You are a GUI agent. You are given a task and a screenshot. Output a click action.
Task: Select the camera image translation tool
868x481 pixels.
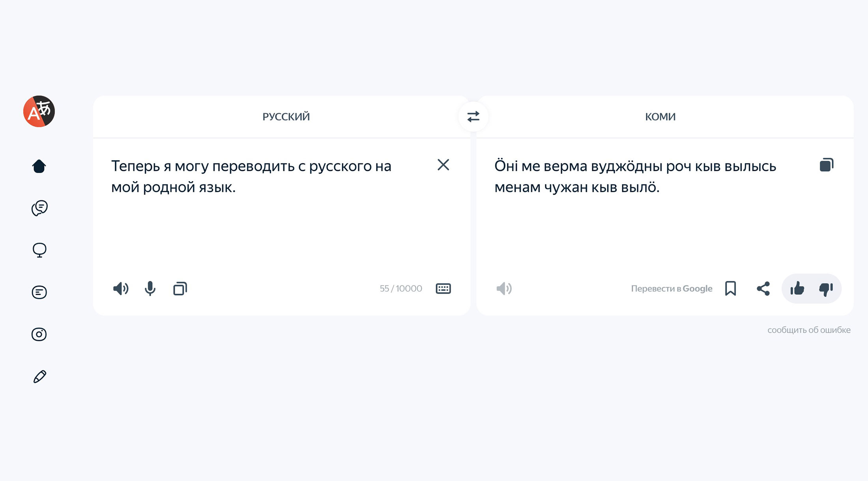pos(39,334)
